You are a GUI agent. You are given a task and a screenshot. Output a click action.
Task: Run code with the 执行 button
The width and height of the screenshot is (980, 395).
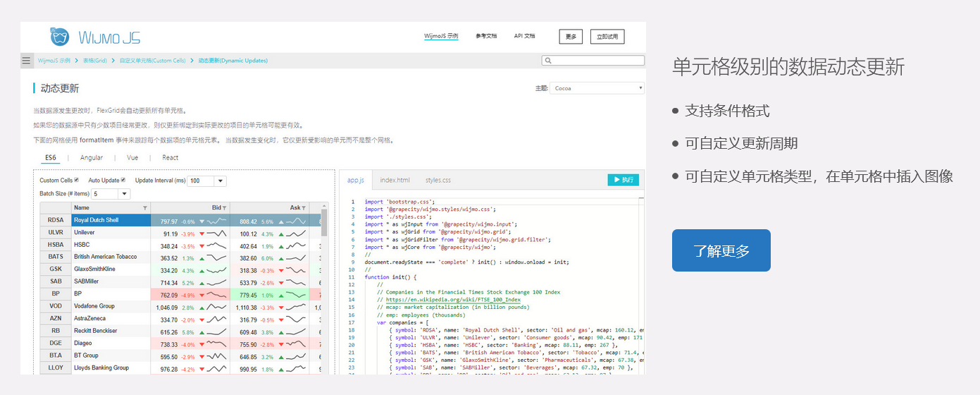point(624,180)
